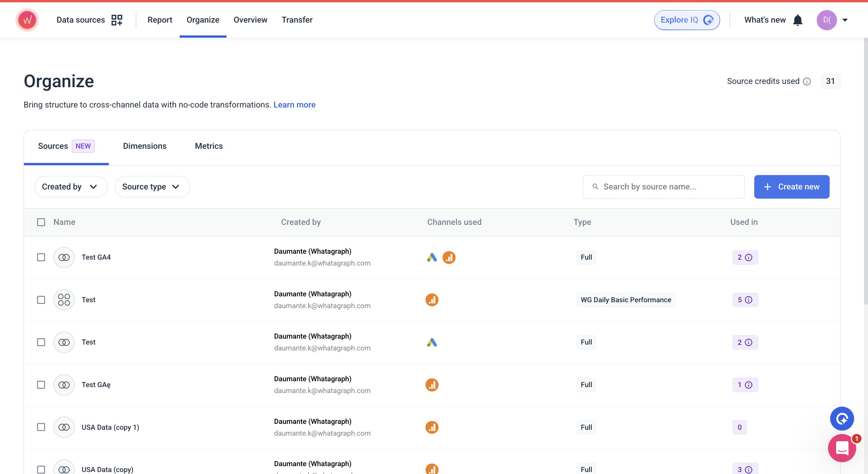Click the Channels used column header
The height and width of the screenshot is (474, 868).
[x=454, y=222]
